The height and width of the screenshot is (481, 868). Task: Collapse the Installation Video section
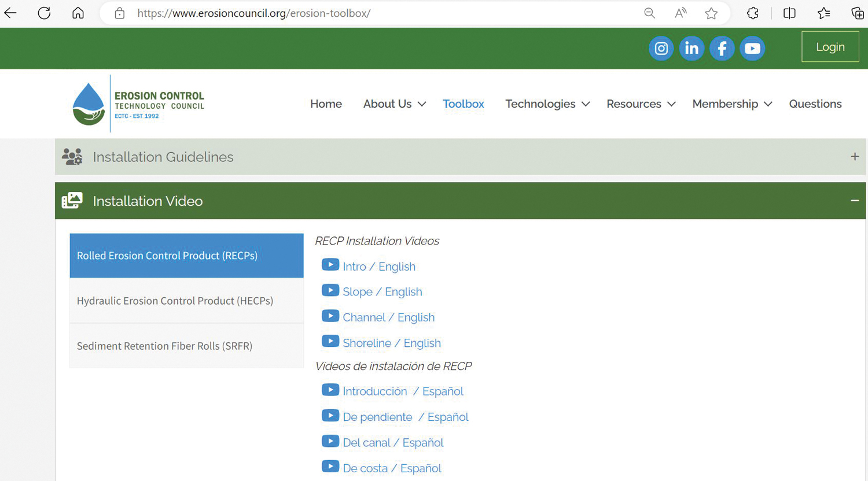click(x=854, y=201)
